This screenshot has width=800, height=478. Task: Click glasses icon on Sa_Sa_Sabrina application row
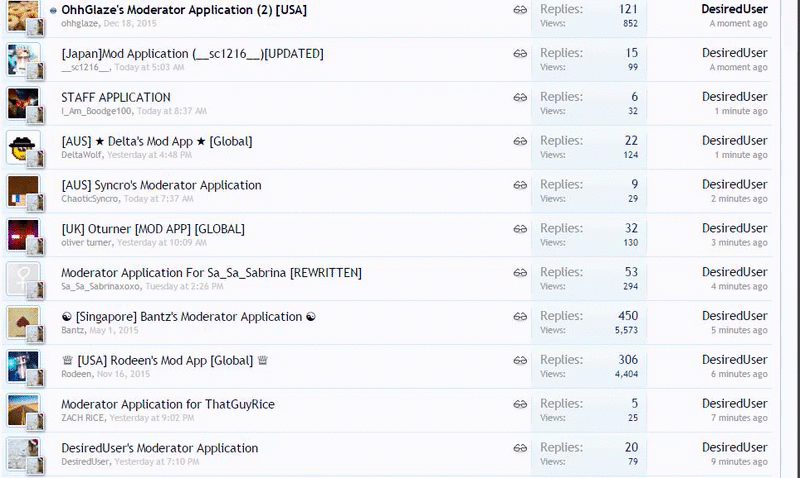click(x=520, y=273)
